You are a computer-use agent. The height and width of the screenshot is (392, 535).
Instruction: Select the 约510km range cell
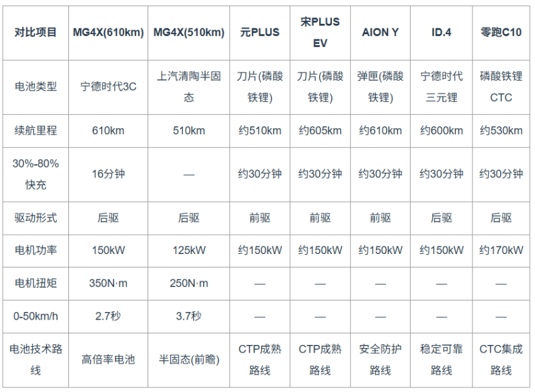coord(260,131)
